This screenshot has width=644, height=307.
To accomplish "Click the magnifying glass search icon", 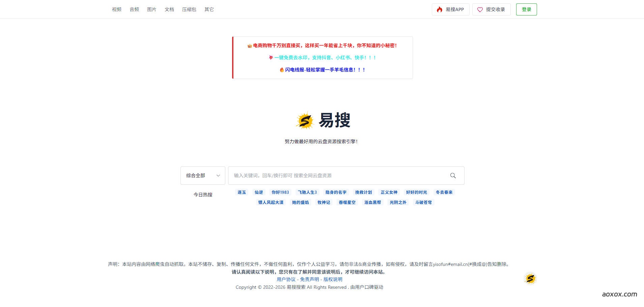I will (453, 176).
